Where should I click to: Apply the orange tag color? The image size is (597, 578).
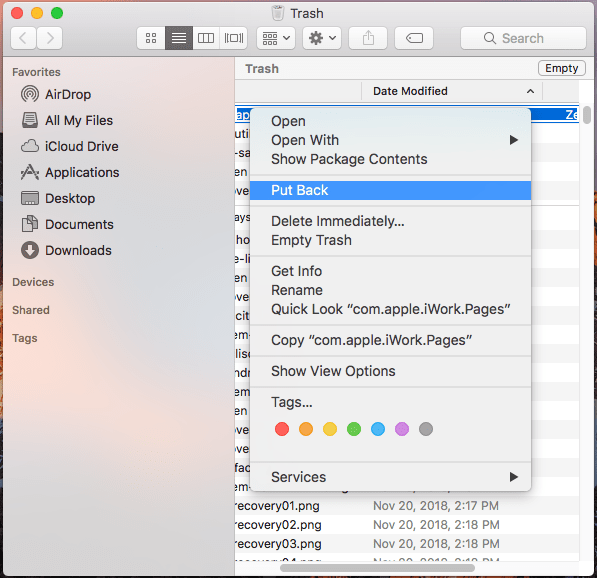pos(306,429)
